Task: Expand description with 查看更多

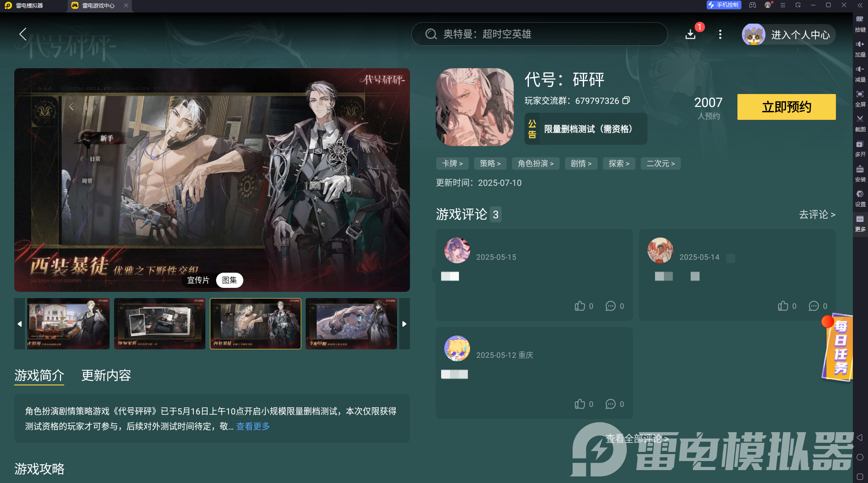Action: point(253,426)
